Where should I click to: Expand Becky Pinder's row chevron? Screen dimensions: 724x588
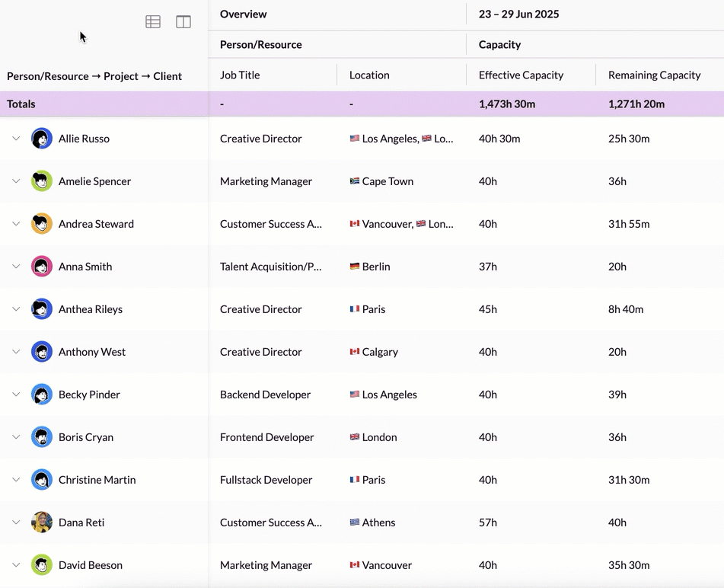16,395
